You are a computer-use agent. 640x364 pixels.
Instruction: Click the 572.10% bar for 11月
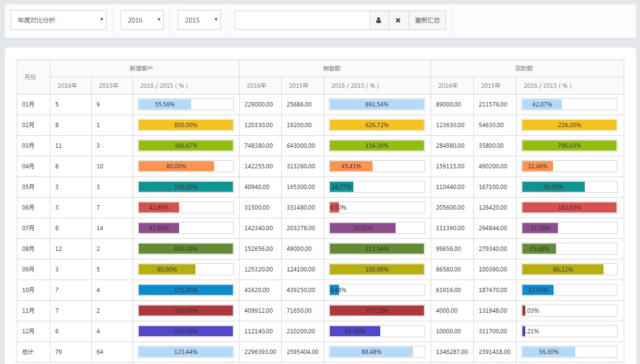376,311
